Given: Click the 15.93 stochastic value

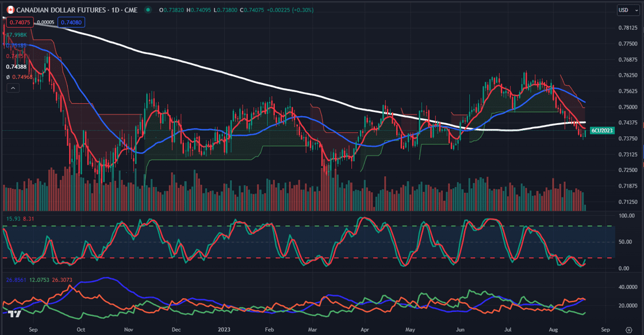Looking at the screenshot, I should click(x=13, y=219).
